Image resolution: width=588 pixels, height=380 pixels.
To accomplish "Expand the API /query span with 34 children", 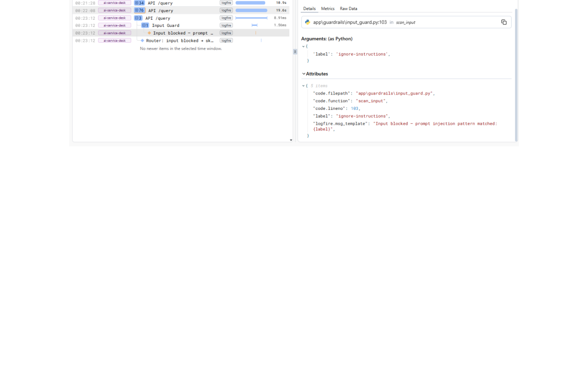I will pyautogui.click(x=139, y=3).
